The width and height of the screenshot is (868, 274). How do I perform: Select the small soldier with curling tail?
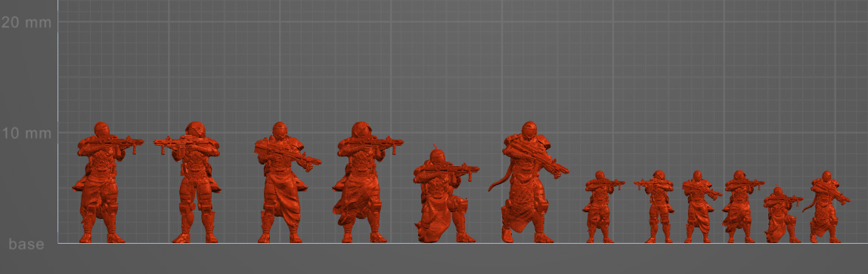[826, 207]
